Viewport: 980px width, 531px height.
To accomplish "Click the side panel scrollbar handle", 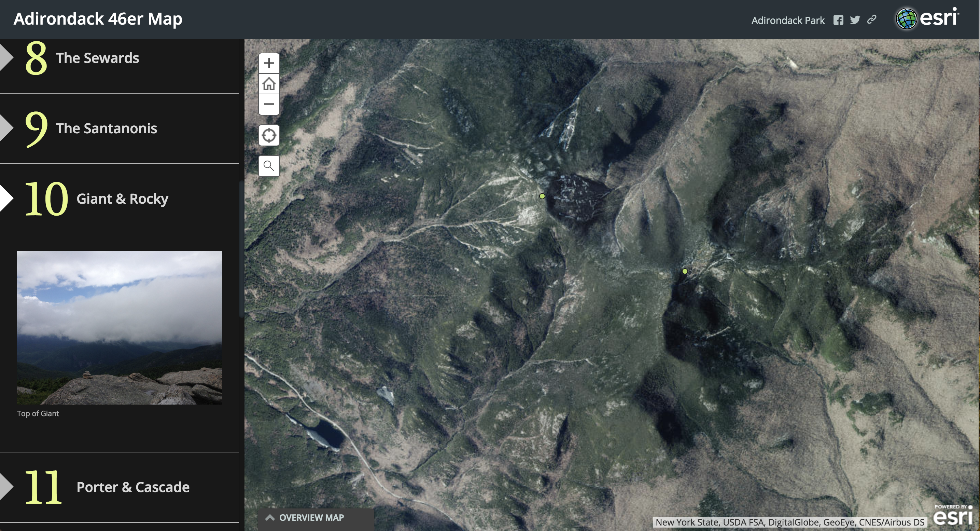I will (241, 249).
